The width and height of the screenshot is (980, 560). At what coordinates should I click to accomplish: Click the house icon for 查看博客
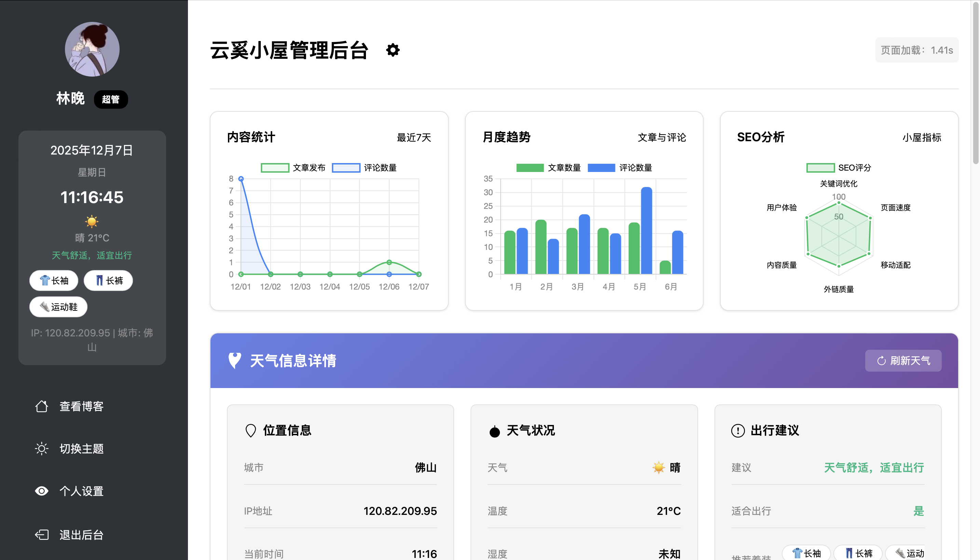[x=41, y=406]
